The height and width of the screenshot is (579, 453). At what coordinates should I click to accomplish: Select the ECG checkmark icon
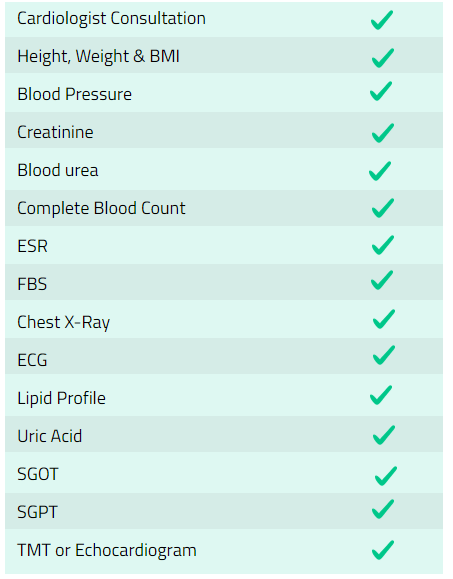[384, 355]
